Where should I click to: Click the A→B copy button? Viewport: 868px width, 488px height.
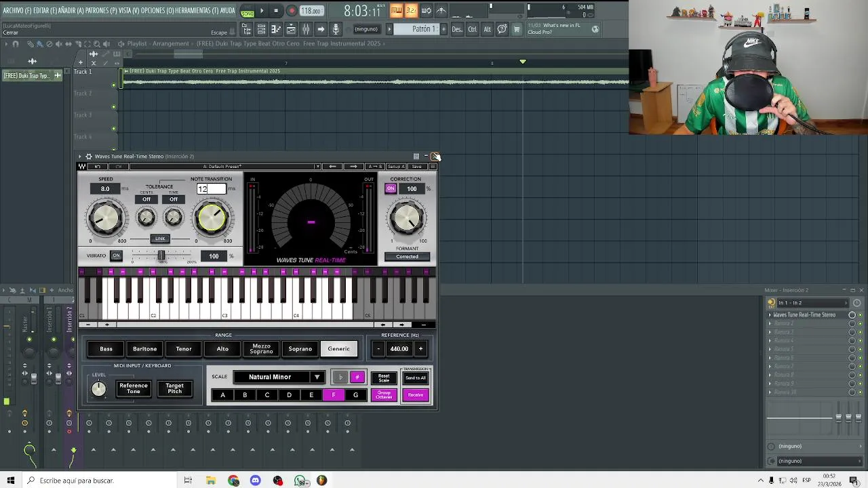pos(375,167)
